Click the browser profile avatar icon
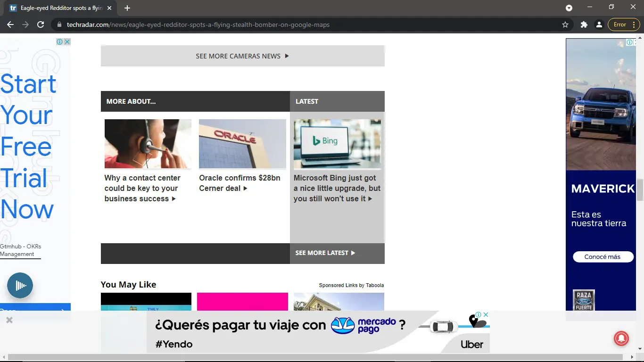 [599, 25]
